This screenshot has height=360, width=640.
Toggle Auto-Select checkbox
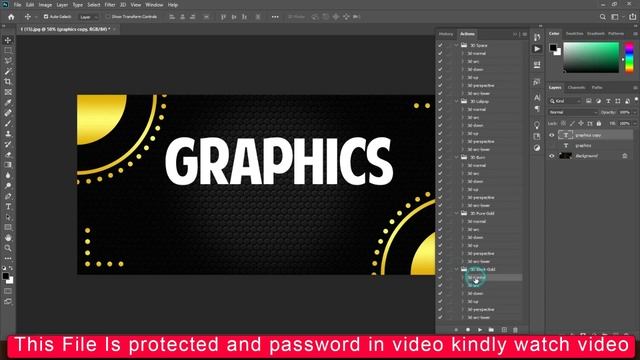click(46, 17)
